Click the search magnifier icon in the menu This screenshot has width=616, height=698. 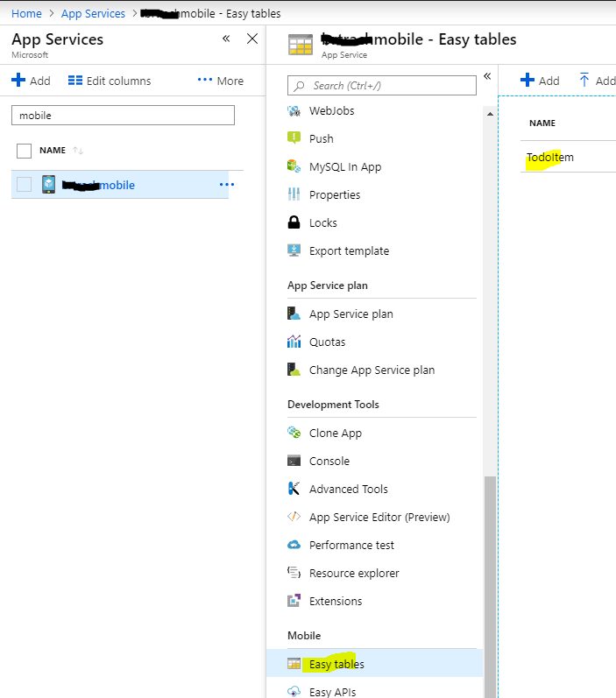click(300, 86)
